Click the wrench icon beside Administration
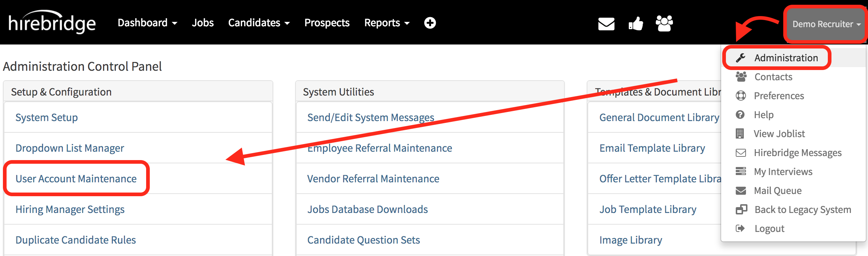Viewport: 868px width, 256px height. click(741, 58)
